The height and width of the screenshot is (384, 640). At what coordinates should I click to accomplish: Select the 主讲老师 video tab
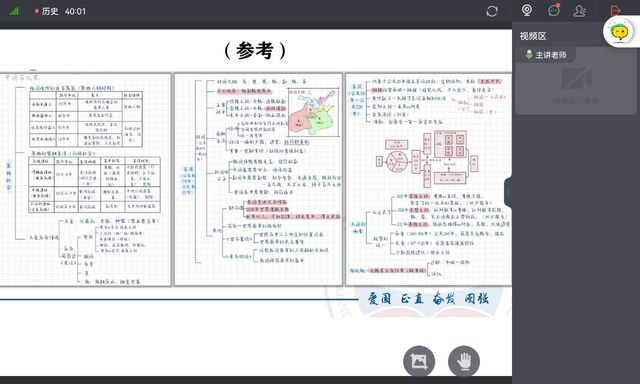546,55
